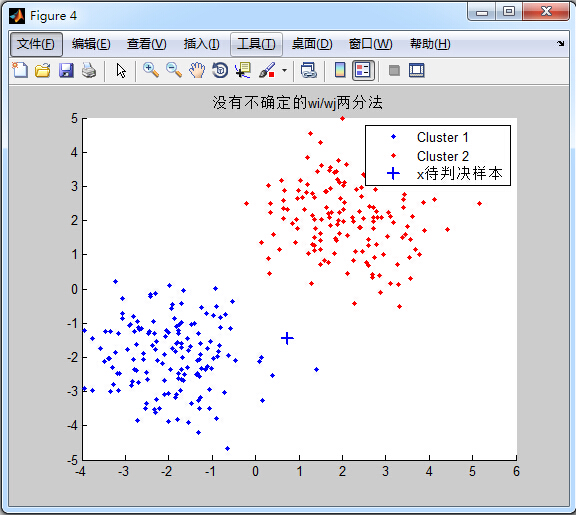Viewport: 576px width, 515px height.
Task: Open the 帮助(H) menu
Action: click(430, 44)
